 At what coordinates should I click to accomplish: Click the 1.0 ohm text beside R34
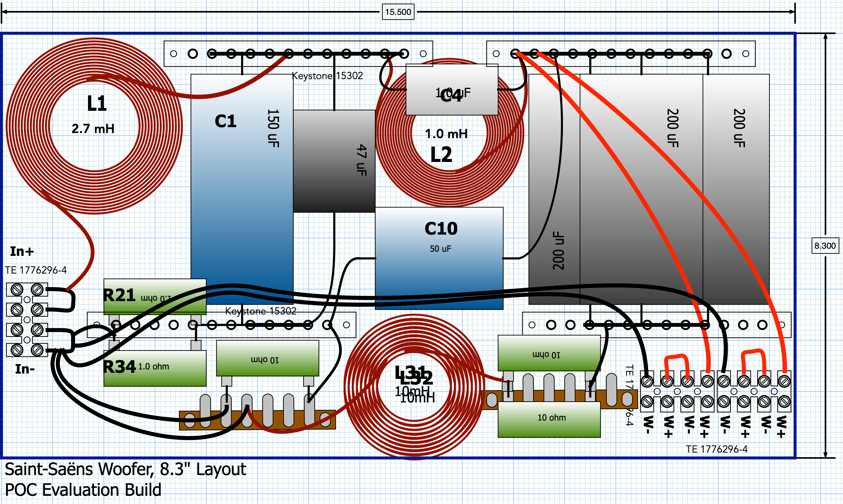pos(154,366)
